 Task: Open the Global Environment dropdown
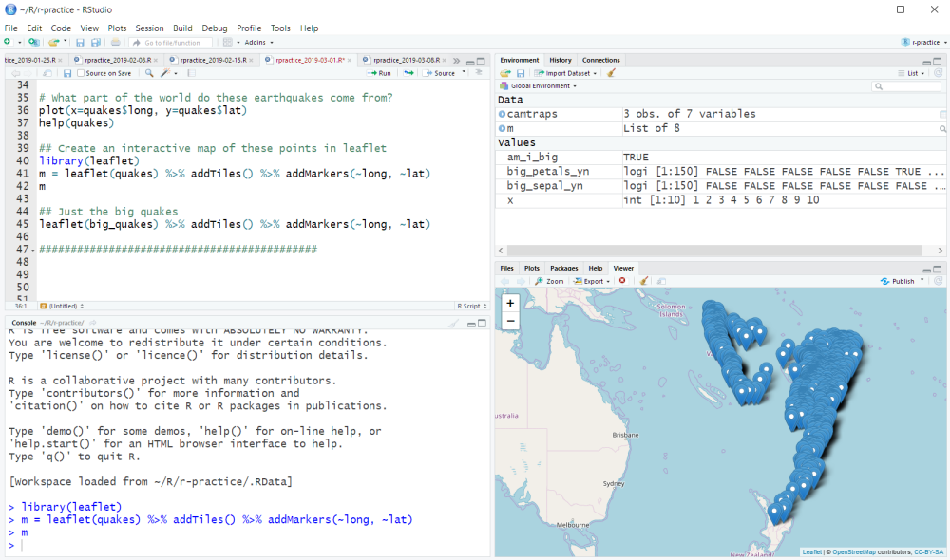538,86
